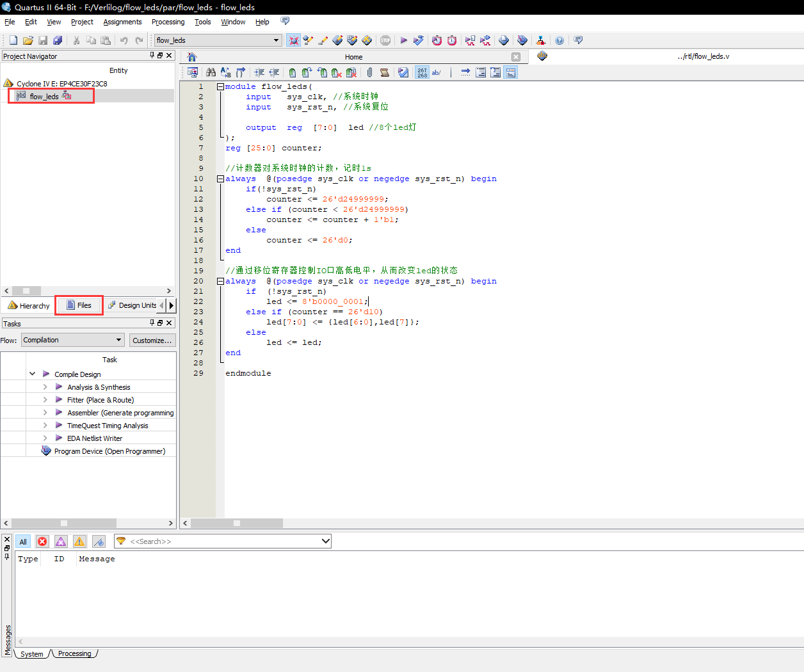Screen dimensions: 804x672
Task: Click the code editor horizontal scrollbar thumb
Action: pyautogui.click(x=237, y=523)
